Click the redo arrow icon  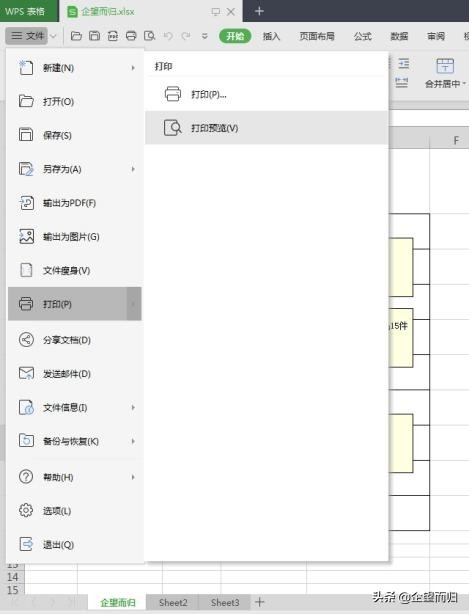click(186, 36)
